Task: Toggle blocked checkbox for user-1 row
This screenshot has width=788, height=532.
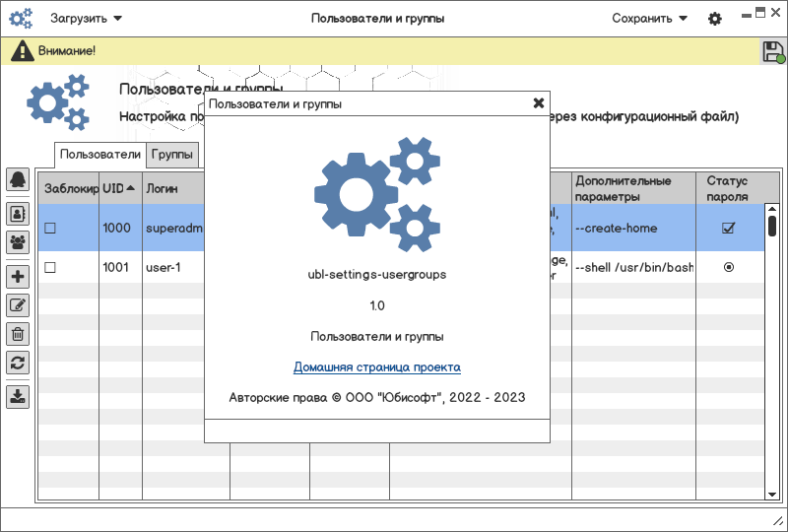Action: (x=50, y=268)
